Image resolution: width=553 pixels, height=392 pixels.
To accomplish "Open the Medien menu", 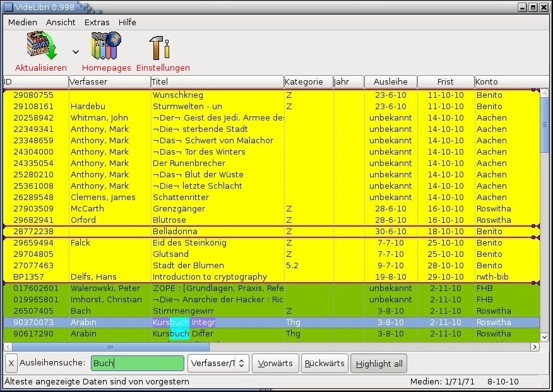I will point(22,22).
